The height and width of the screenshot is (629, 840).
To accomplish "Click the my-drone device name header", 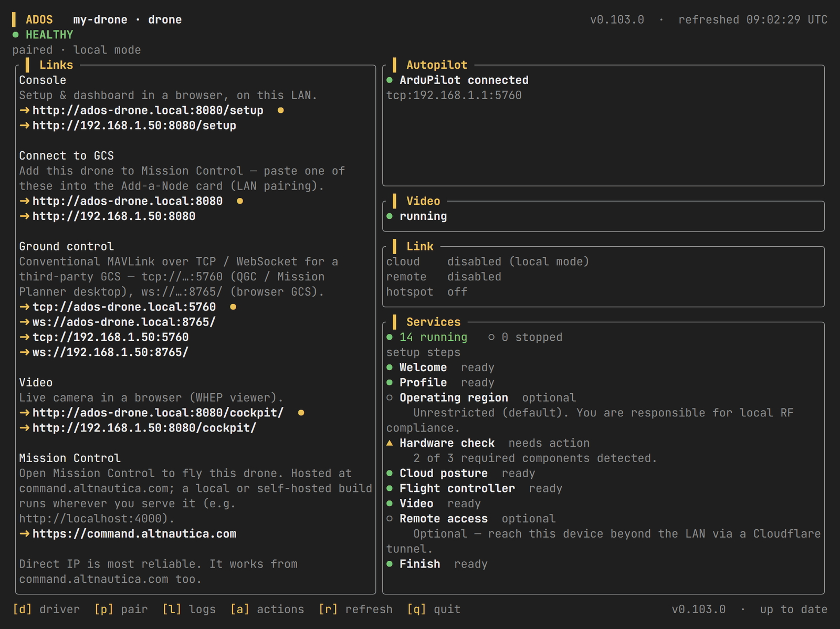I will 100,19.
